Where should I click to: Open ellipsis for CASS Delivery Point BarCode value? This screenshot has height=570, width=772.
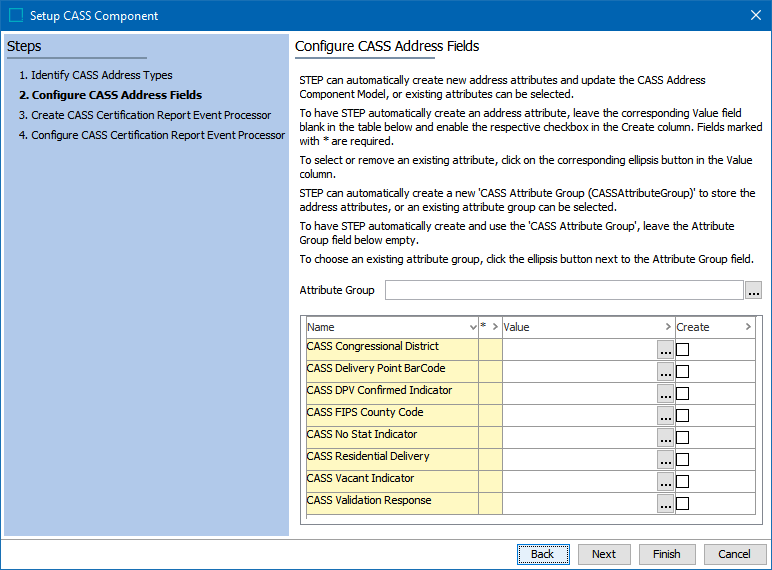pyautogui.click(x=666, y=372)
